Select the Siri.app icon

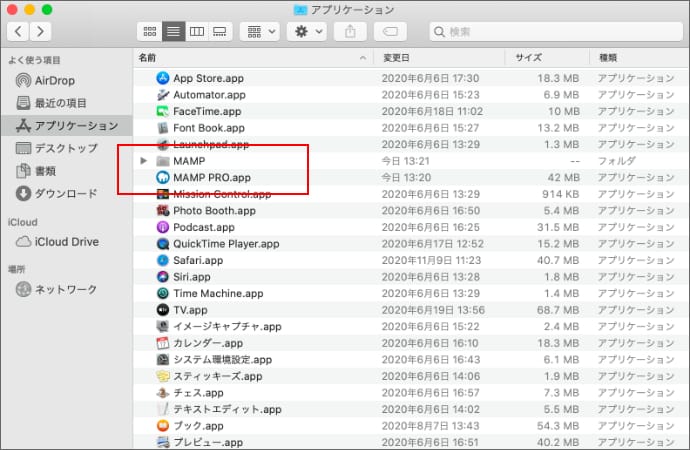pyautogui.click(x=164, y=276)
